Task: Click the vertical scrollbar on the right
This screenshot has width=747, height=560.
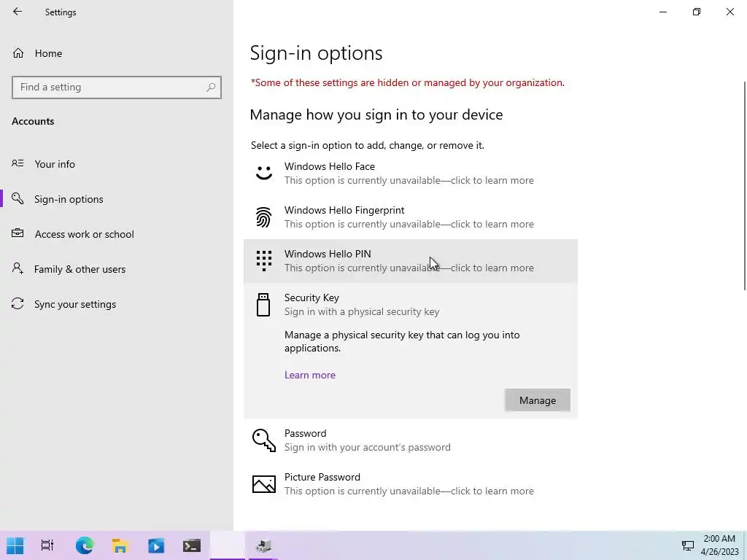Action: [x=745, y=185]
